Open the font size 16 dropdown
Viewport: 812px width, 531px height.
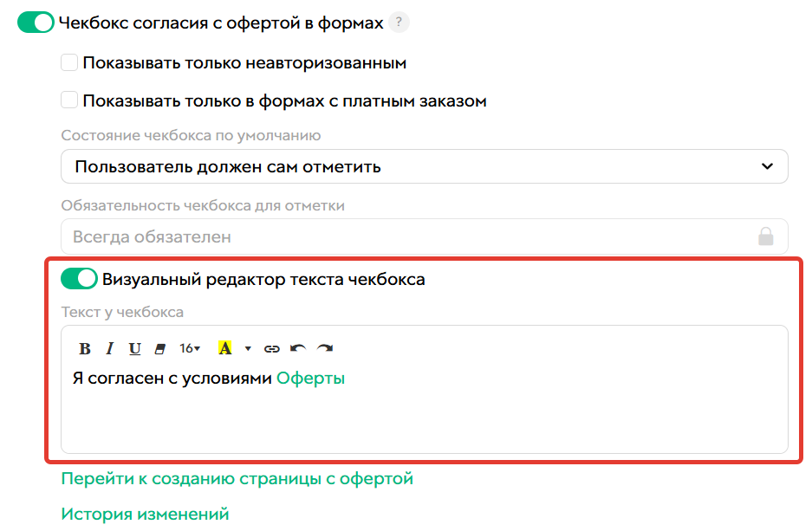(190, 349)
